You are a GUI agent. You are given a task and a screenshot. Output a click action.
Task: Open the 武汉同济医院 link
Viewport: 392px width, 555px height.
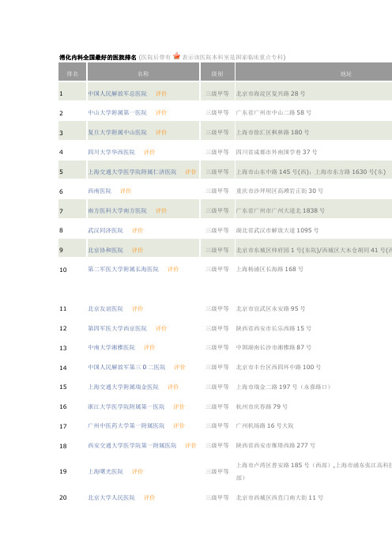(105, 230)
